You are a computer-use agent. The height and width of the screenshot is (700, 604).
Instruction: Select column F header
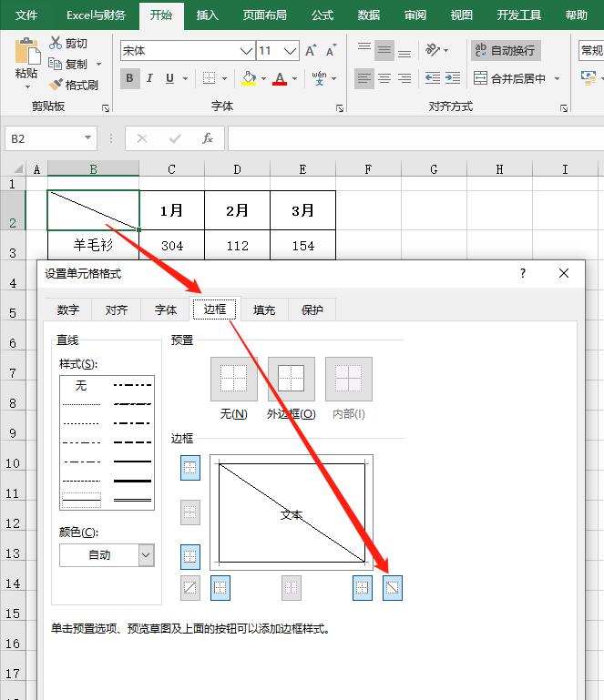(368, 169)
